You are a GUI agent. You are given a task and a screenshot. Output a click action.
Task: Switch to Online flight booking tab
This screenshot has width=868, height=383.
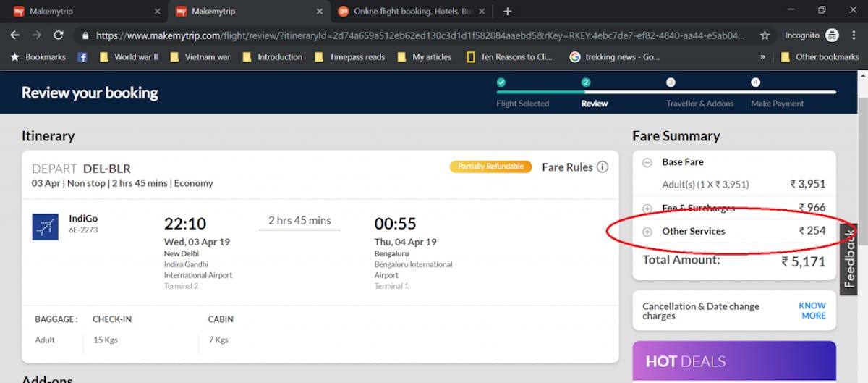pyautogui.click(x=412, y=12)
